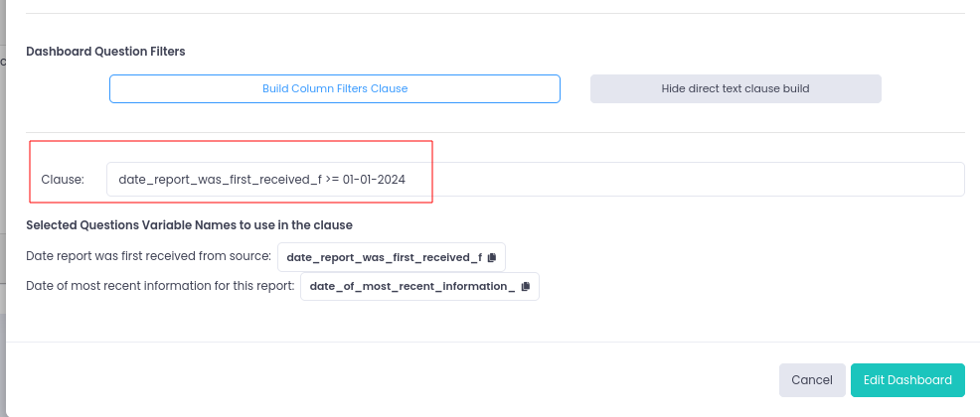Select the date_of_most_recent_information_ variable chip

pos(412,287)
